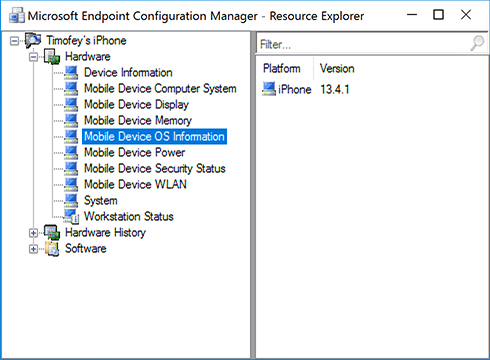Click the magnifier icon in the filter box

477,43
